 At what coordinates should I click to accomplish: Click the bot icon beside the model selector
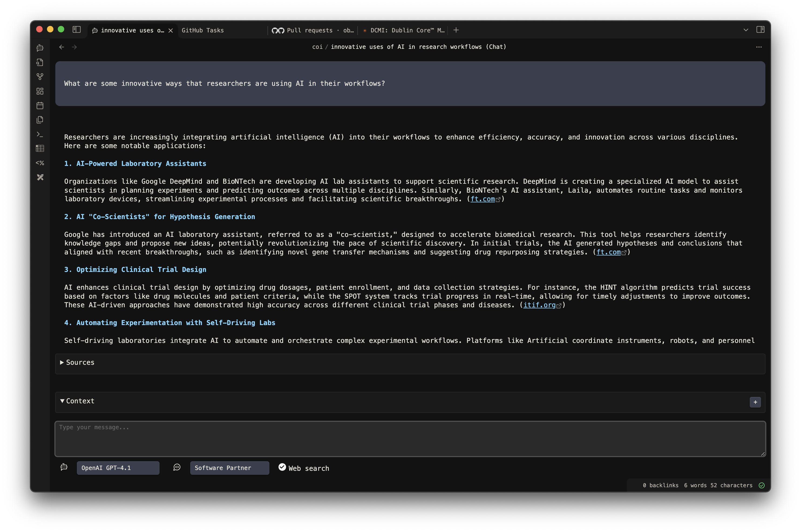coord(64,467)
